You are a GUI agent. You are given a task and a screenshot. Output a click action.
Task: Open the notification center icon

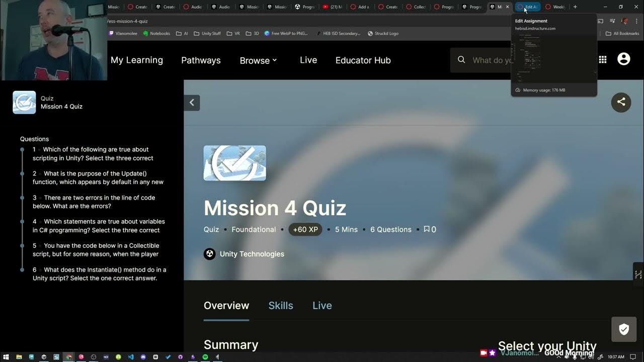633,357
